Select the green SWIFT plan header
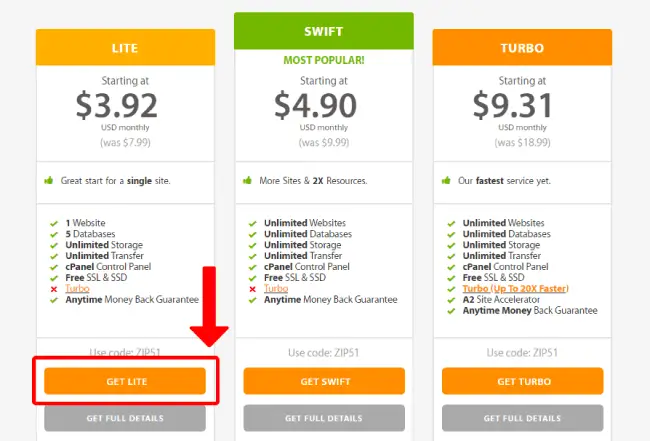Viewport: 650px width, 441px height. coord(324,31)
